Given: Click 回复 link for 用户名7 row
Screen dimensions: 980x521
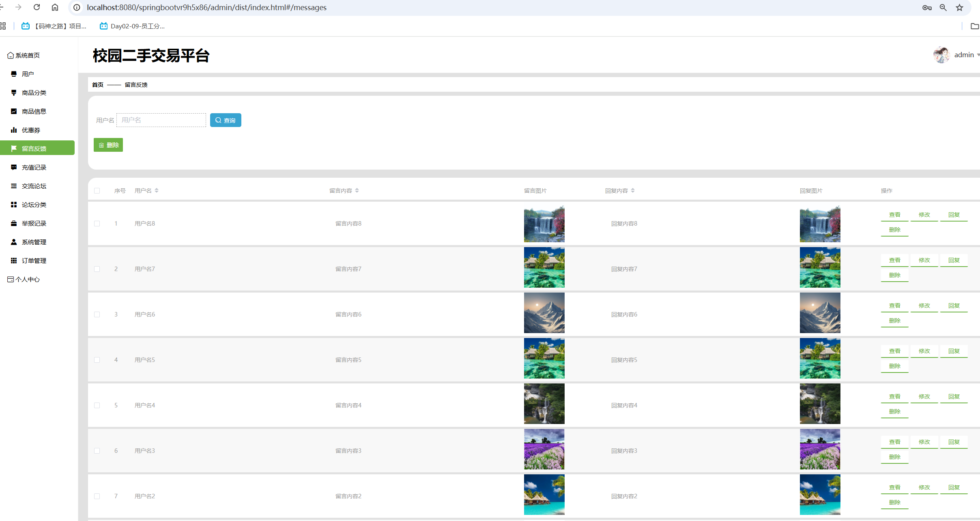Looking at the screenshot, I should [954, 260].
